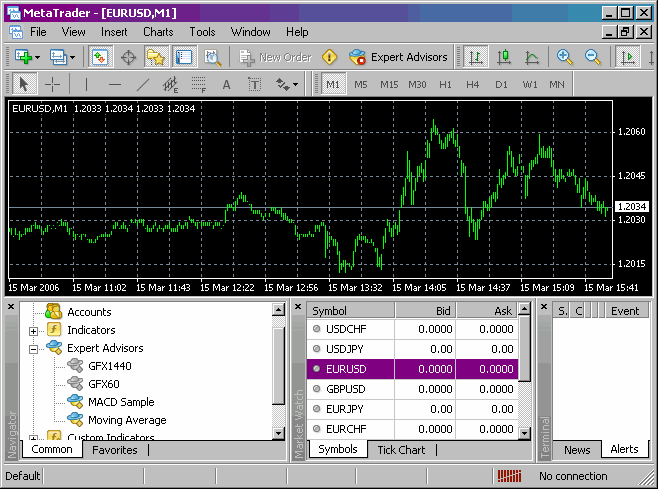Select the GFX1440 expert advisor

[99, 366]
